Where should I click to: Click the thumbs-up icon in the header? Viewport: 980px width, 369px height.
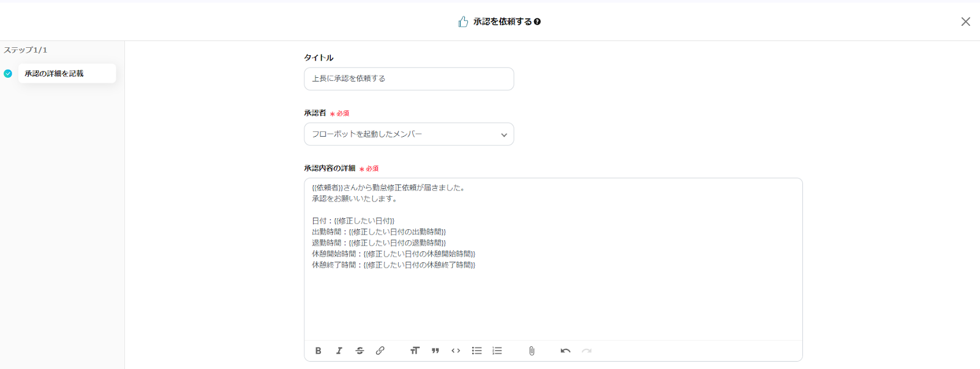pos(463,21)
